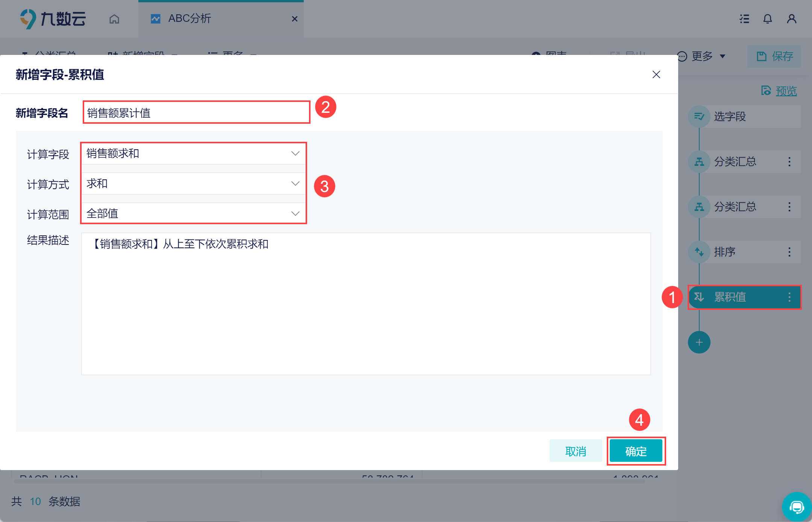812x522 pixels.
Task: Open the user account icon
Action: 791,19
